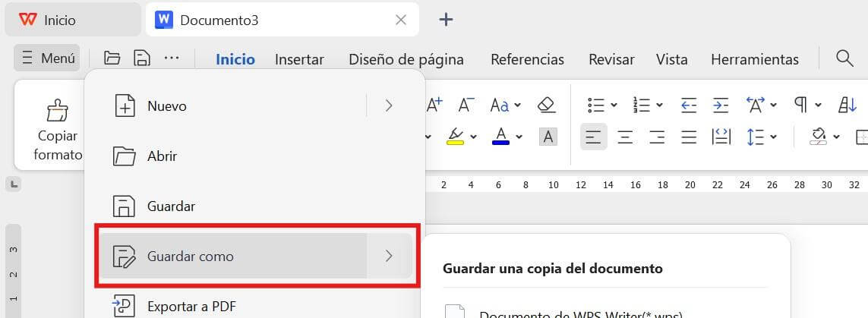Open the search magnifier icon
This screenshot has width=868, height=318.
pos(844,58)
